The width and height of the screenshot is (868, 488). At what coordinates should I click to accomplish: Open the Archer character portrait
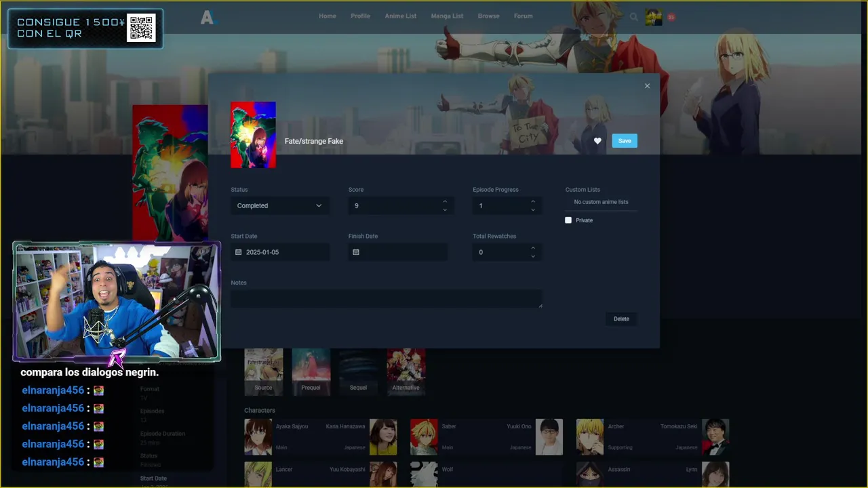[590, 436]
